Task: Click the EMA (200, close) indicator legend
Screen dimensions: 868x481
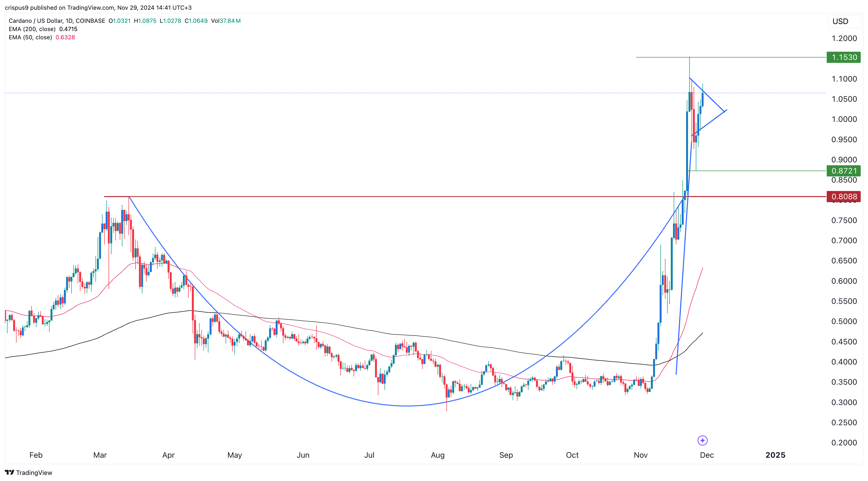Action: [32, 29]
